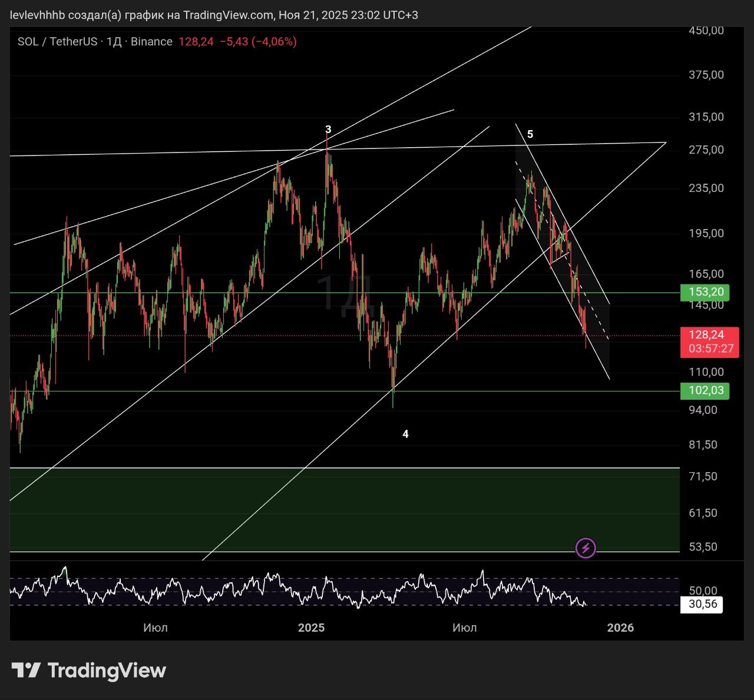The width and height of the screenshot is (754, 700).
Task: Select the wave label 5 text
Action: 530,134
